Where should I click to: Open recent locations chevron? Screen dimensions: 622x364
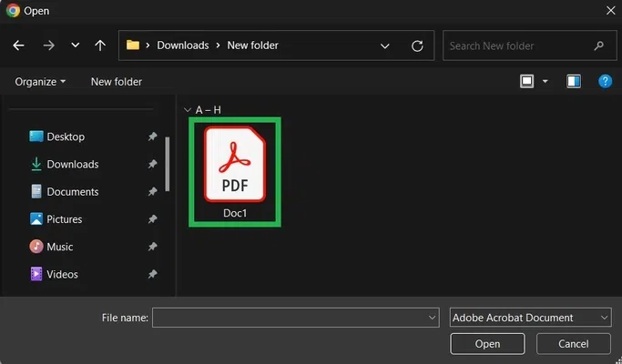tap(75, 45)
